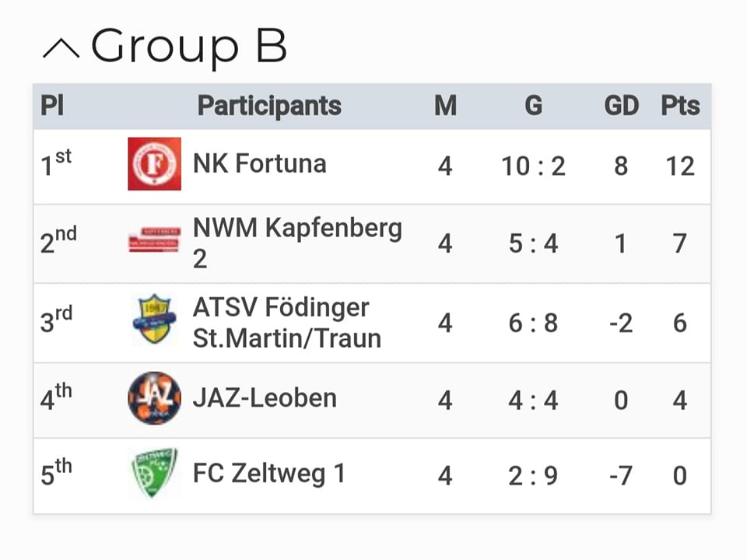Click the Pl placement column header
Screen dimensions: 747x560
(x=52, y=106)
